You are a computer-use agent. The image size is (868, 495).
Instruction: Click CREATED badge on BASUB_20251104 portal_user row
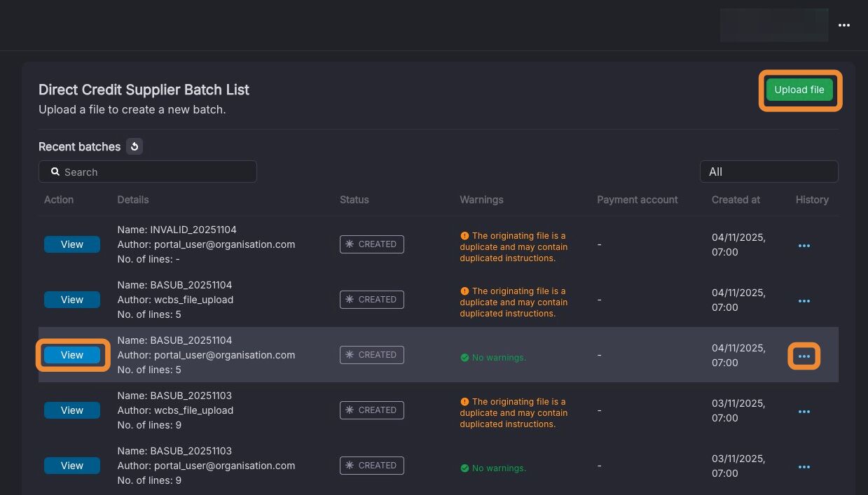(x=372, y=355)
